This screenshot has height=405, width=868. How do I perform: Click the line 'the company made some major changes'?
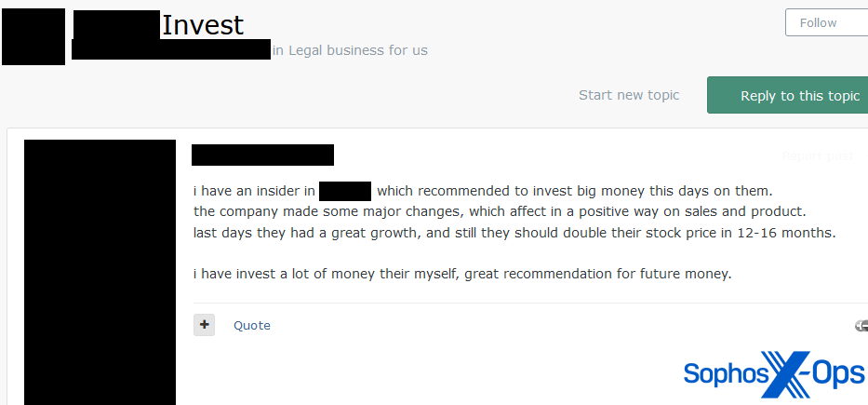click(499, 211)
